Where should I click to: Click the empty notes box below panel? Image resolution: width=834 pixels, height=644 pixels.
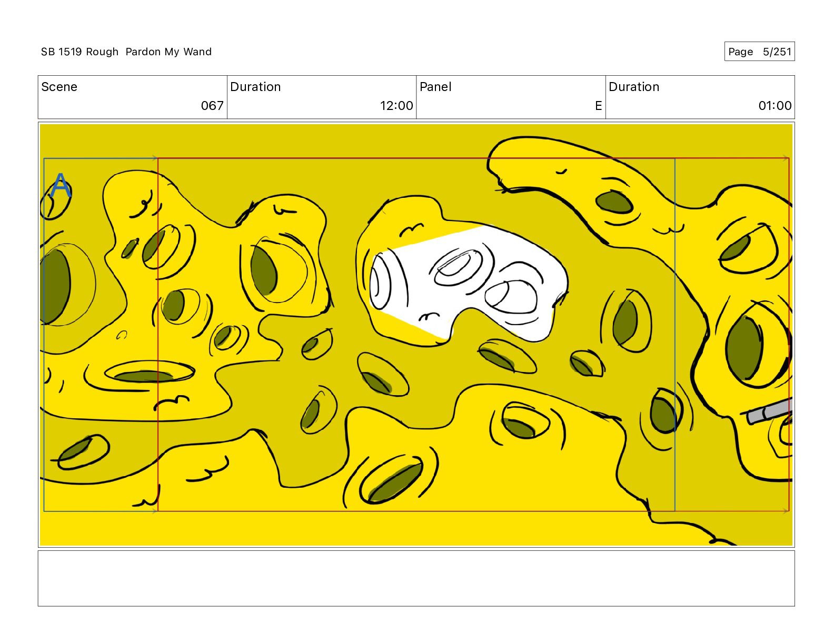coord(416,578)
